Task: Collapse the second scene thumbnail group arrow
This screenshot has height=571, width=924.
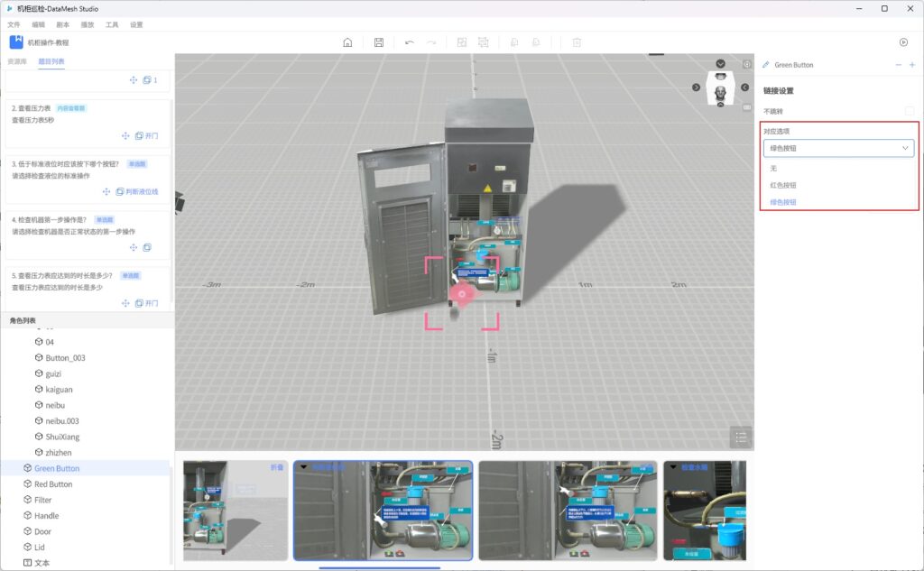Action: (304, 467)
